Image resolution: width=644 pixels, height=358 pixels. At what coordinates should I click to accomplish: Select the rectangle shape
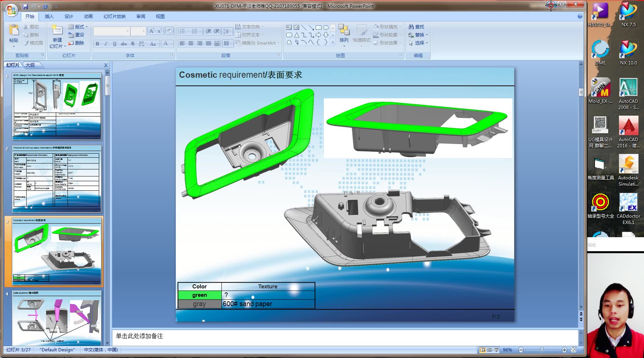coord(319,27)
